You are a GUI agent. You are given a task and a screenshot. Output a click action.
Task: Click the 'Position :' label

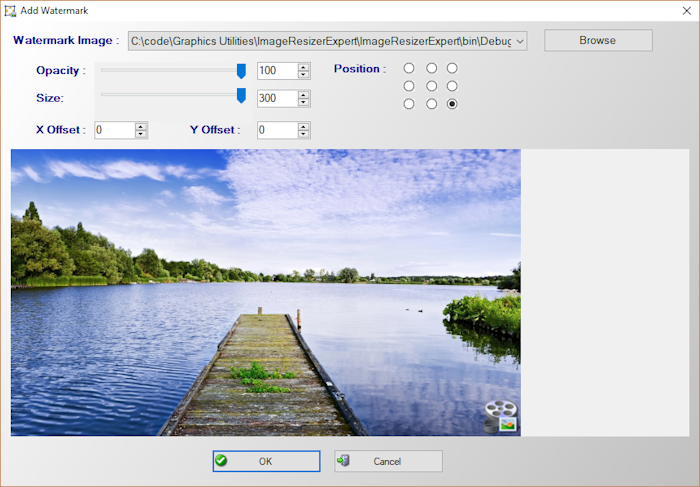point(360,69)
